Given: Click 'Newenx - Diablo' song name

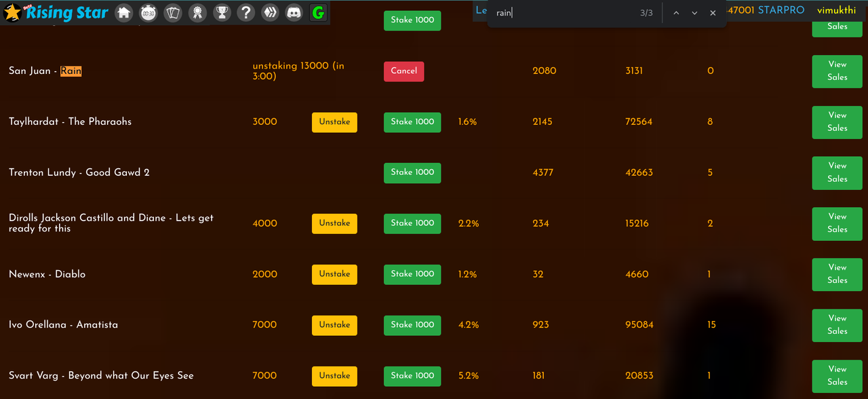Looking at the screenshot, I should (x=47, y=274).
